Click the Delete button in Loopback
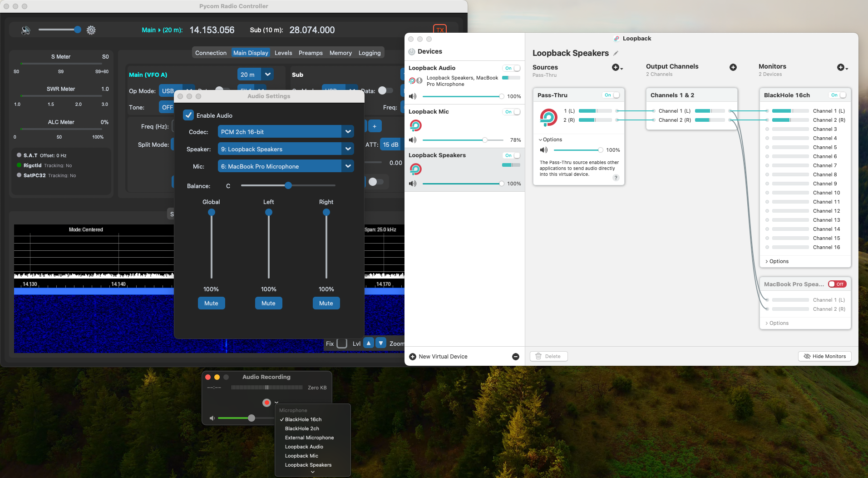Viewport: 868px width, 478px height. point(548,356)
